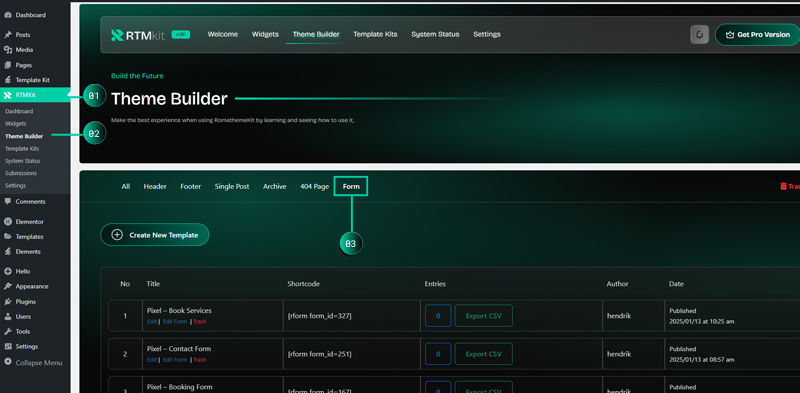Click entries count for Pixel – Book Services
The height and width of the screenshot is (393, 800).
click(438, 316)
